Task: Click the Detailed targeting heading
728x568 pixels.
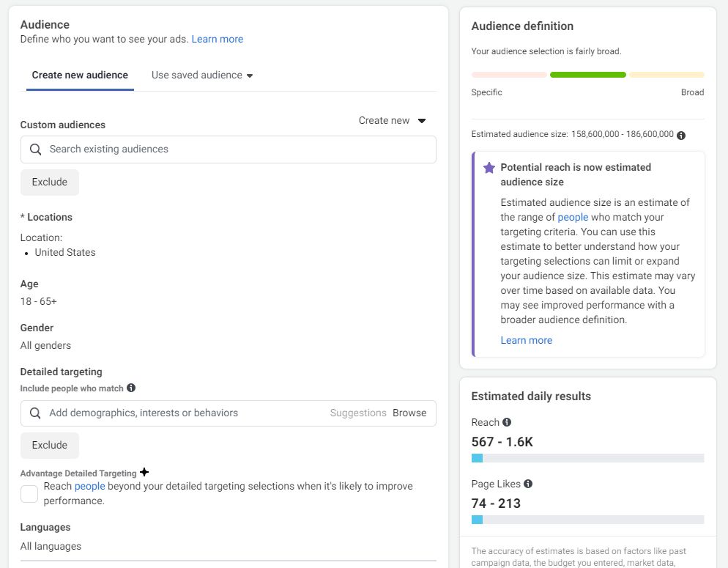Action: point(62,372)
